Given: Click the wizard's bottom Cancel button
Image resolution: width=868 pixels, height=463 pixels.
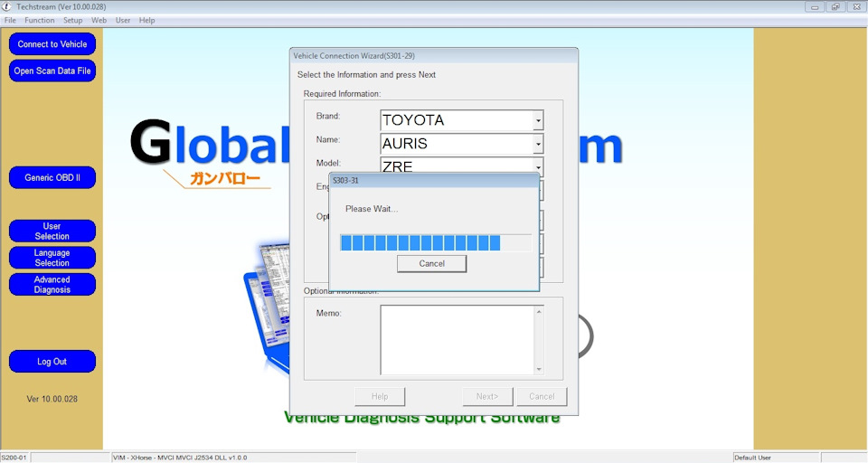Looking at the screenshot, I should (x=542, y=397).
